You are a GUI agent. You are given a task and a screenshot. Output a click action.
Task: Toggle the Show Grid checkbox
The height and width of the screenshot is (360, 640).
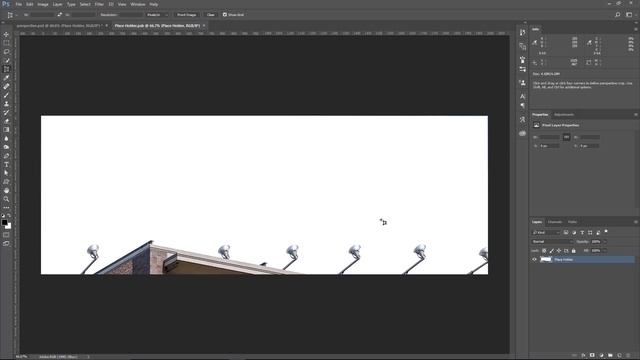coord(224,15)
